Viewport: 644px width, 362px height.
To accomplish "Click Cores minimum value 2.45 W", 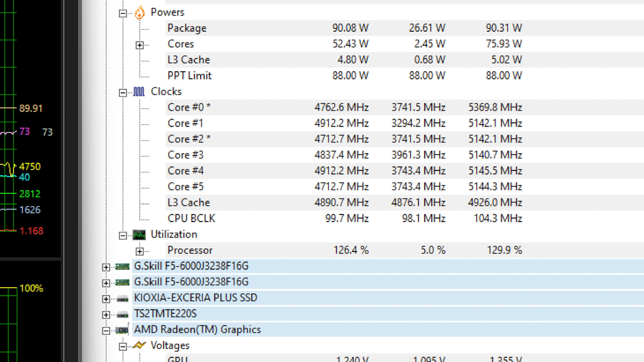I will [x=429, y=44].
